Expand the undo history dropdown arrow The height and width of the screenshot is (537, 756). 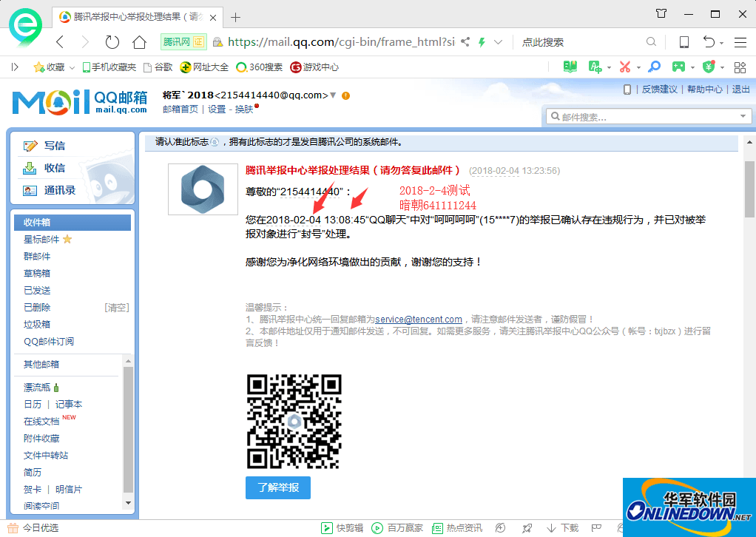[721, 43]
